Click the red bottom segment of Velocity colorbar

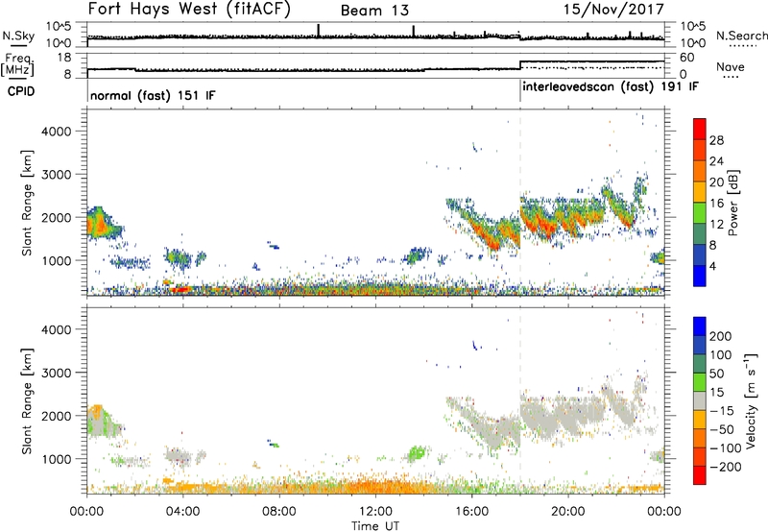(x=700, y=475)
